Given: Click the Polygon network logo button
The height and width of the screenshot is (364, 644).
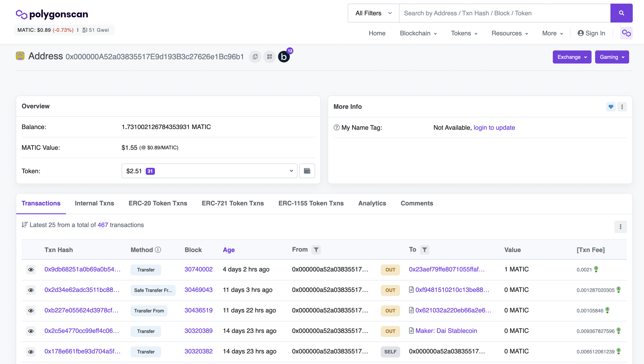Looking at the screenshot, I should tap(626, 33).
